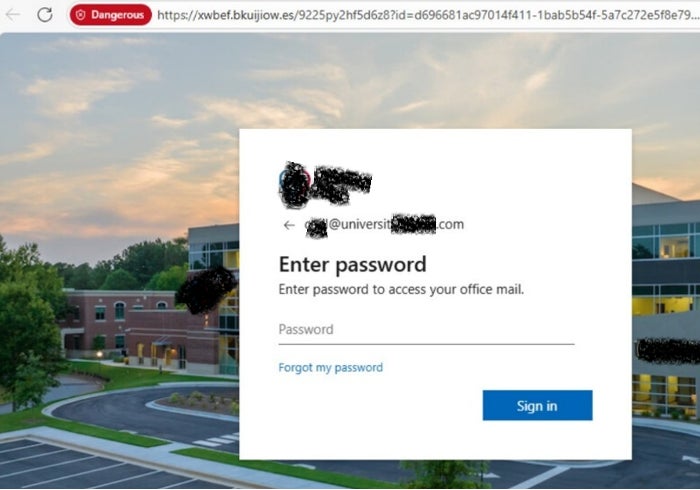Go back using the arrow beside the email

[x=289, y=225]
